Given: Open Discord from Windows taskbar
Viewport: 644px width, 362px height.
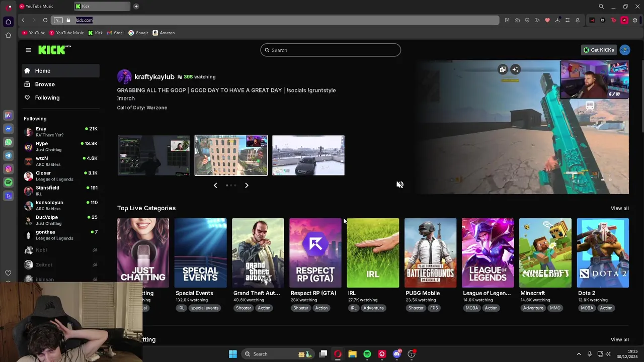Looking at the screenshot, I should [x=397, y=354].
